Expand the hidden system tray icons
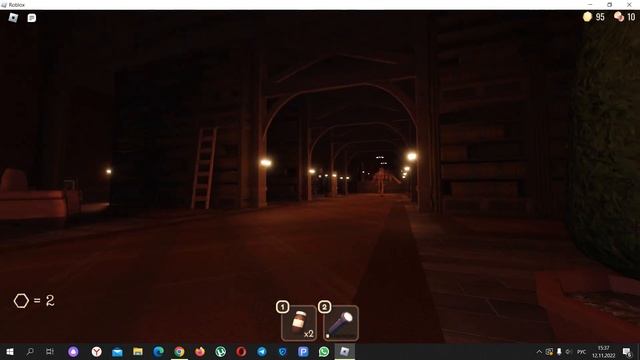Viewport: 640px width, 360px height. click(x=539, y=351)
